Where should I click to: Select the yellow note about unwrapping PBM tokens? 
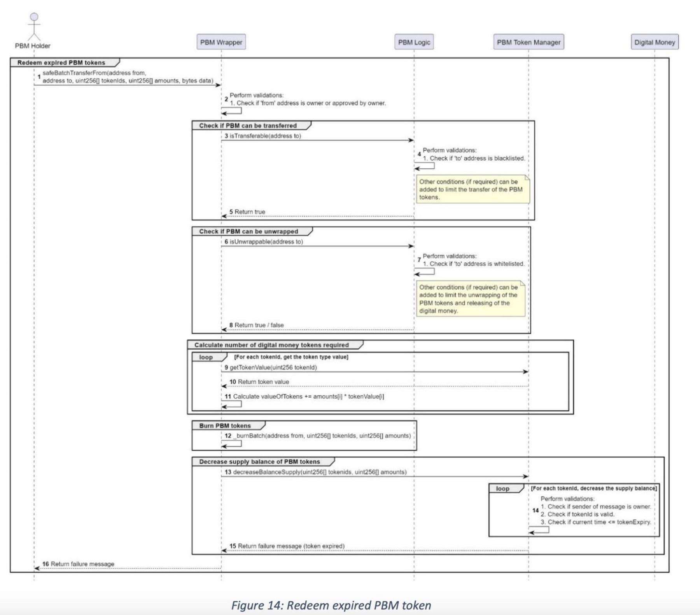pyautogui.click(x=470, y=299)
